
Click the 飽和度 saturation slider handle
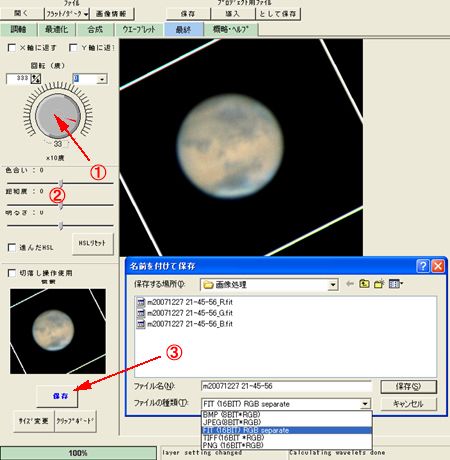[x=61, y=206]
